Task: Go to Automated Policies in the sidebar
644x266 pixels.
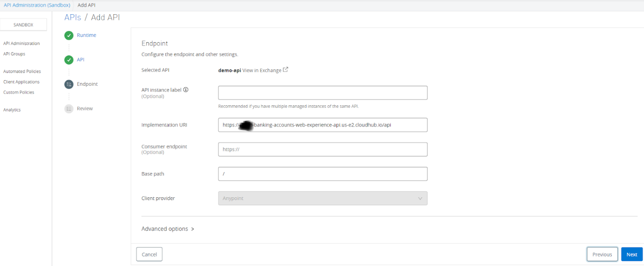Action: click(22, 72)
